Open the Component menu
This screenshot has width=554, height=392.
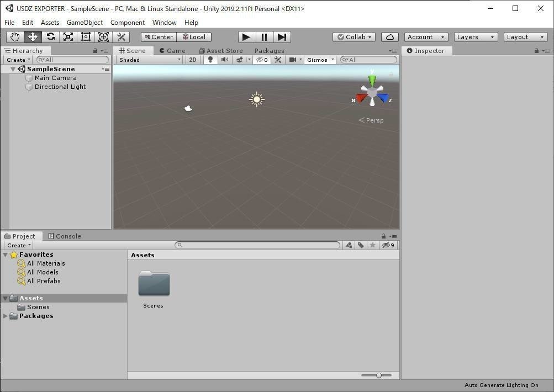tap(128, 22)
